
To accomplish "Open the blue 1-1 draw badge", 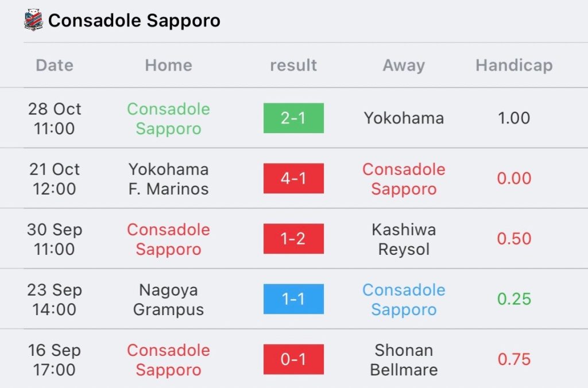I will pos(293,299).
